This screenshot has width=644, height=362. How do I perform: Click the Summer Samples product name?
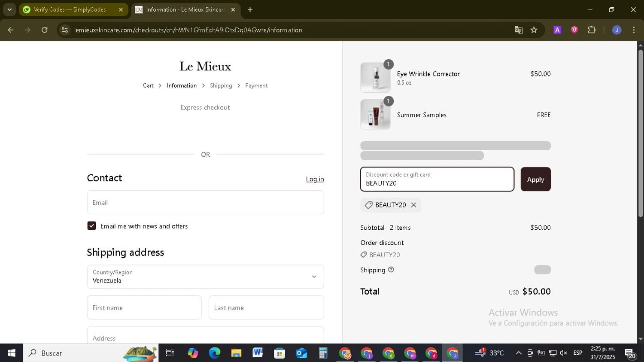(x=422, y=115)
